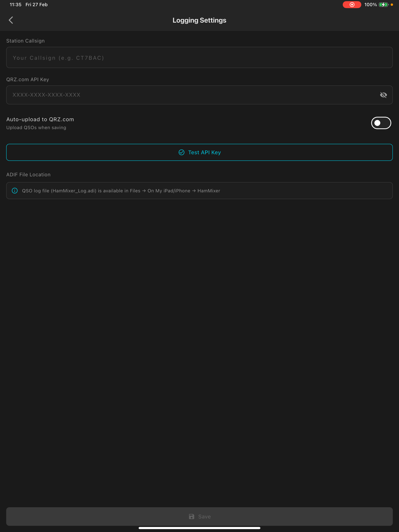Screen dimensions: 399x532
Task: Tap the Save button
Action: click(x=199, y=516)
